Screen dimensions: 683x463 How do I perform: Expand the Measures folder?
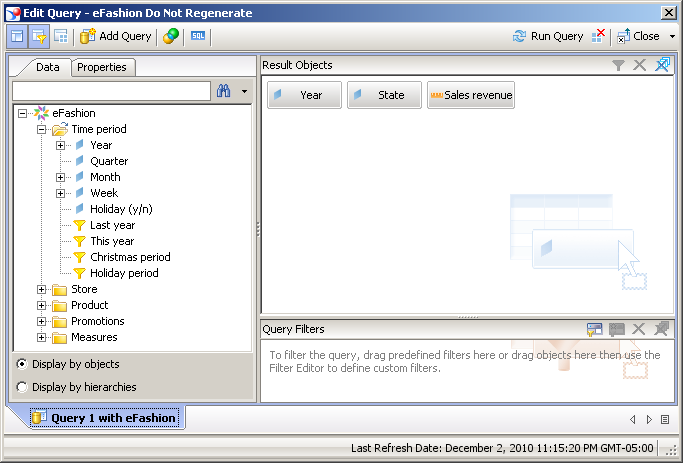[x=41, y=338]
